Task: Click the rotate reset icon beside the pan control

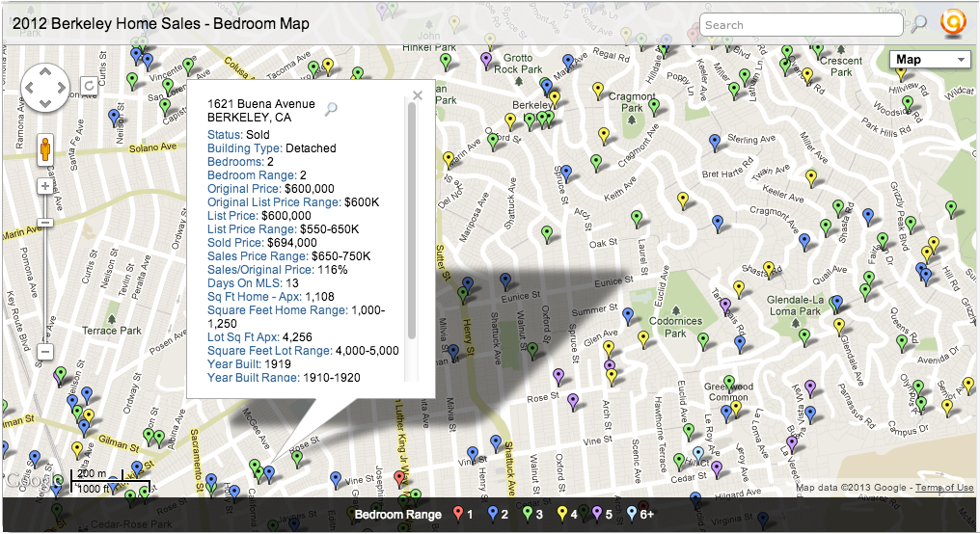Action: pyautogui.click(x=89, y=85)
